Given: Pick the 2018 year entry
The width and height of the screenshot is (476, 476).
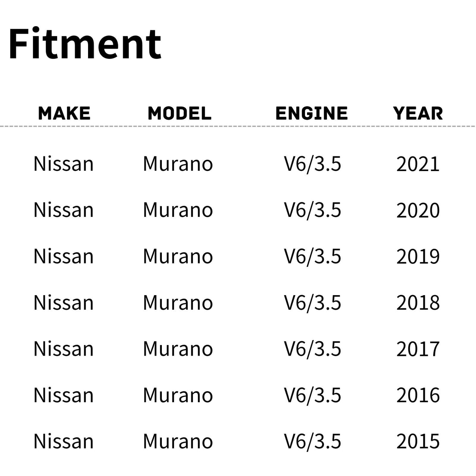Looking at the screenshot, I should pos(418,303).
